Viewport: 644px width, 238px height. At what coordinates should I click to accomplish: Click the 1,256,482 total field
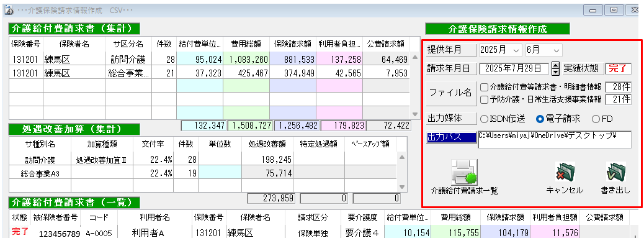point(297,126)
